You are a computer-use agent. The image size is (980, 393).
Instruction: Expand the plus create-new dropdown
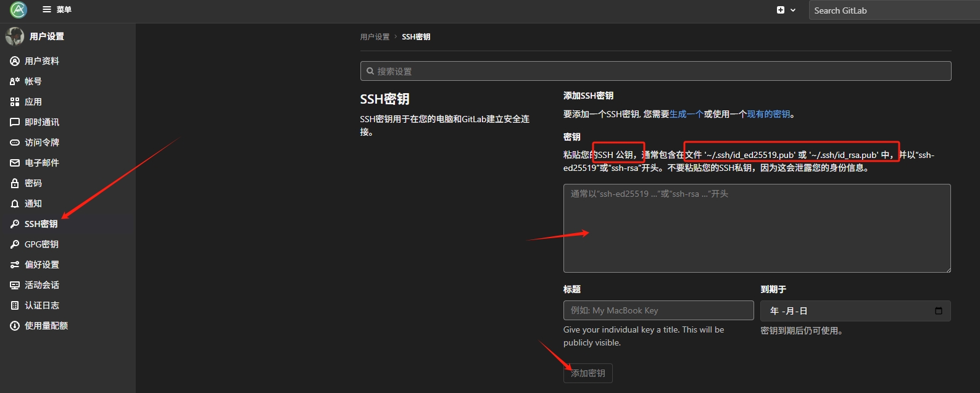click(786, 10)
